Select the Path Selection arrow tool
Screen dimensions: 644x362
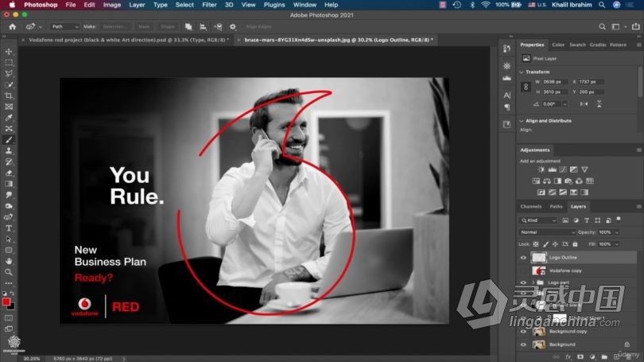9,239
